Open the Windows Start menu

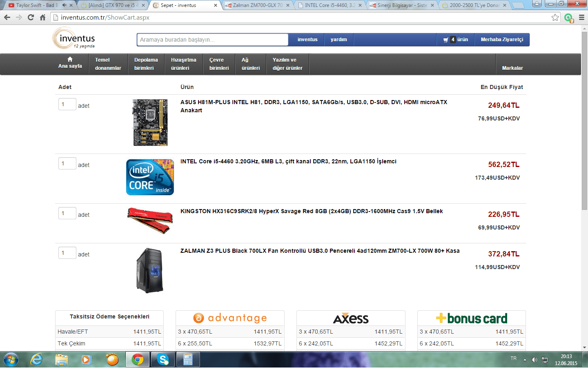11,360
